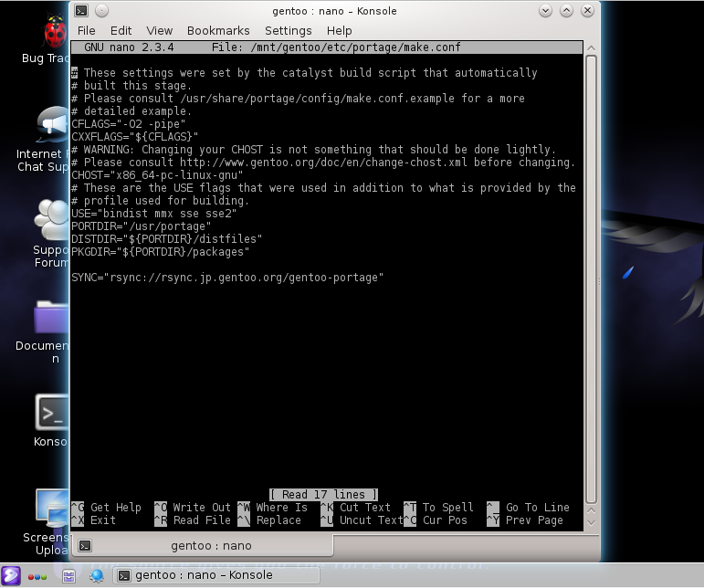This screenshot has width=704, height=588.
Task: Open the Help menu
Action: [x=339, y=30]
